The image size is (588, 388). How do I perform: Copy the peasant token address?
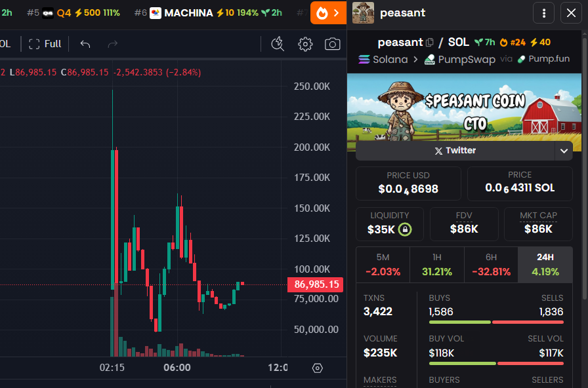(430, 43)
